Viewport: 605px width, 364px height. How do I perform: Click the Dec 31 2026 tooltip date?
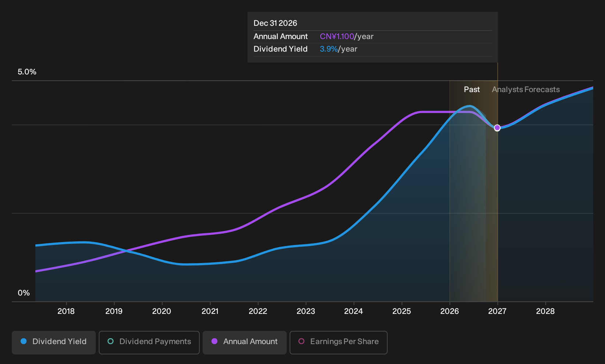(x=275, y=23)
